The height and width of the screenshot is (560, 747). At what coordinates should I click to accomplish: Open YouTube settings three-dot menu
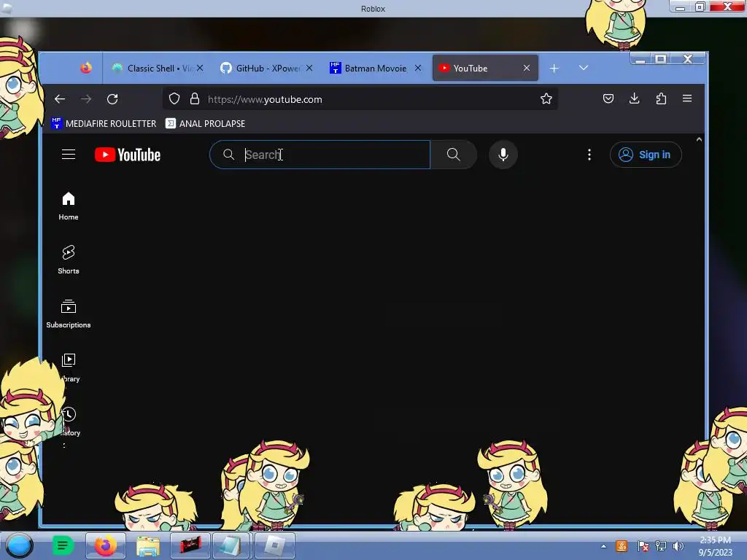click(589, 155)
